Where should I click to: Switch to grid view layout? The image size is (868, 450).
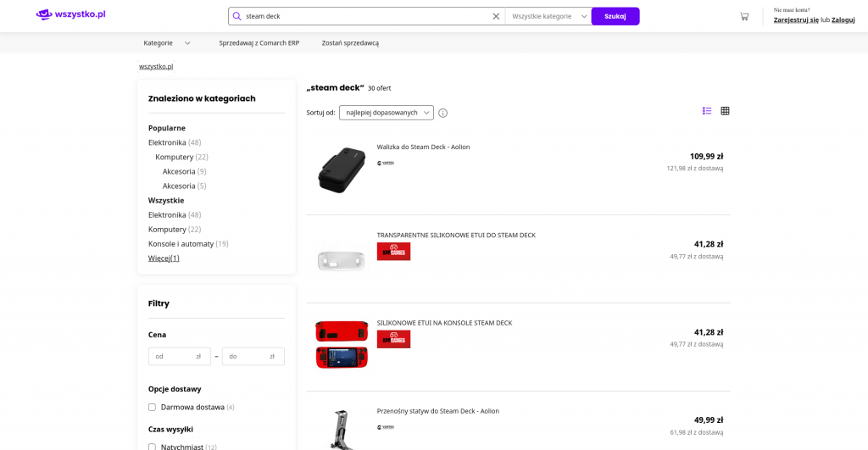point(725,111)
